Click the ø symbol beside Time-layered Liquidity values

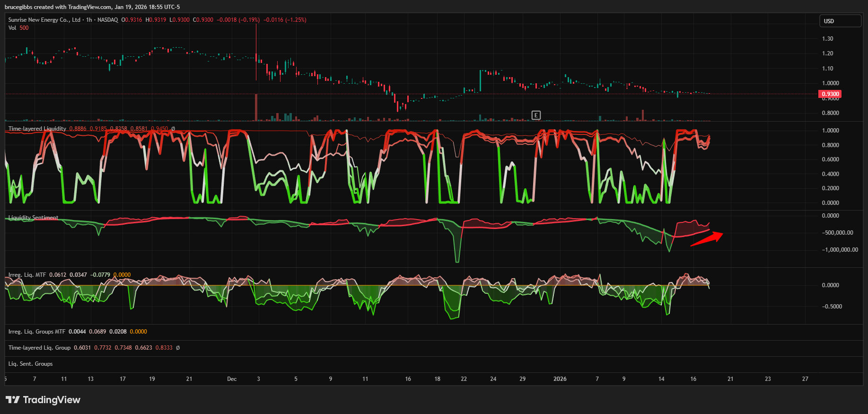coord(173,129)
